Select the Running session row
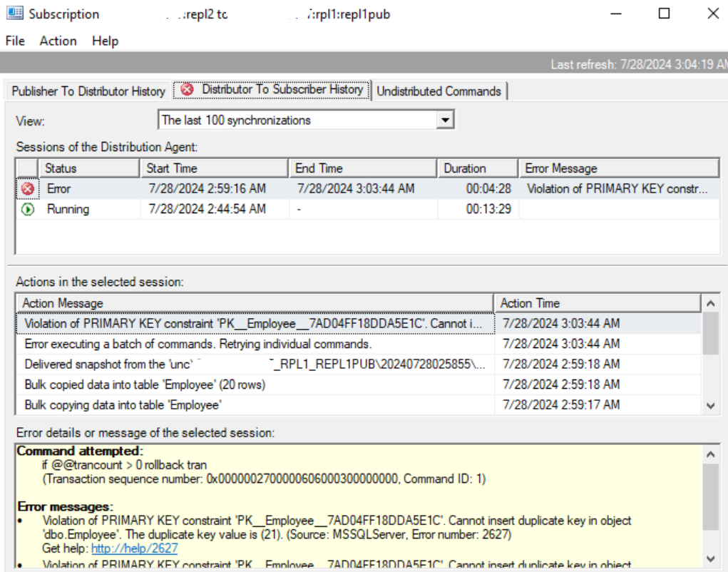This screenshot has width=728, height=572. click(x=214, y=209)
